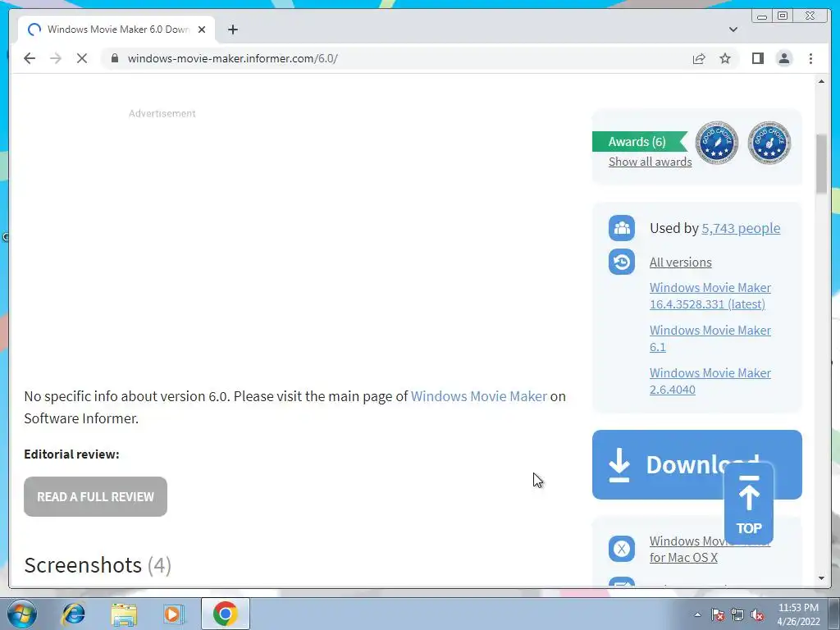Click the second Good Choice award badge
This screenshot has height=630, width=840.
coord(769,143)
